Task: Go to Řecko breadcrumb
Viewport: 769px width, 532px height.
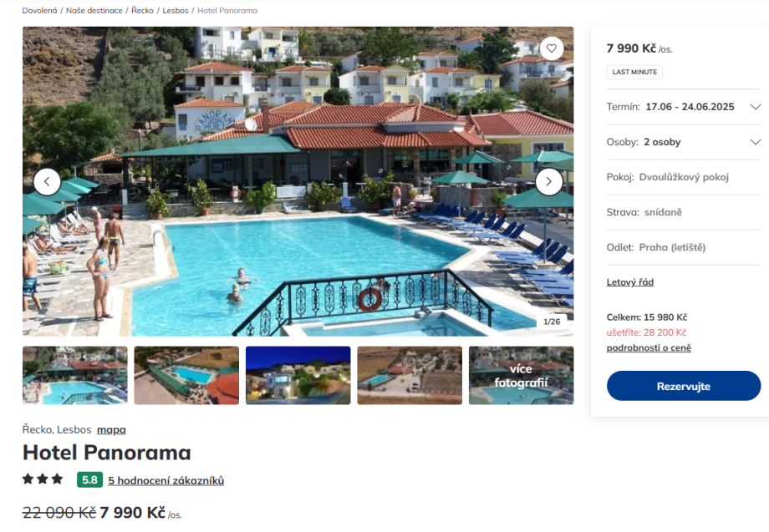Action: click(142, 10)
